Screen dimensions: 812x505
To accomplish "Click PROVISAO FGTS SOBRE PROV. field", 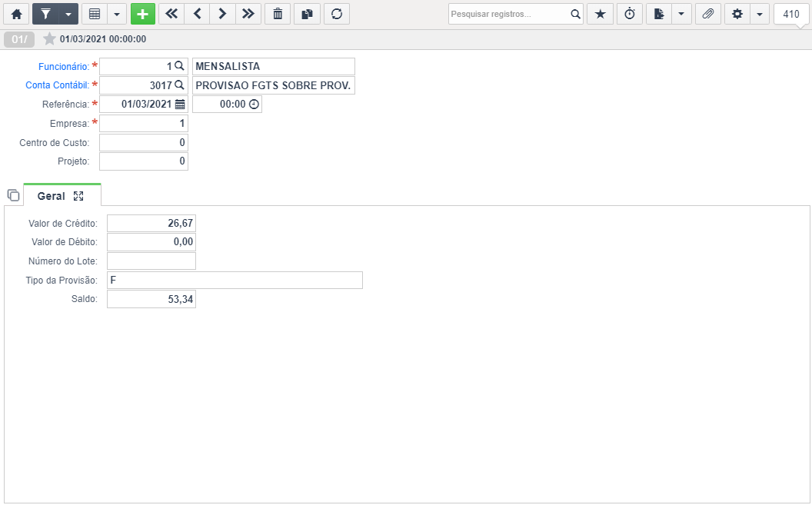I will (274, 85).
